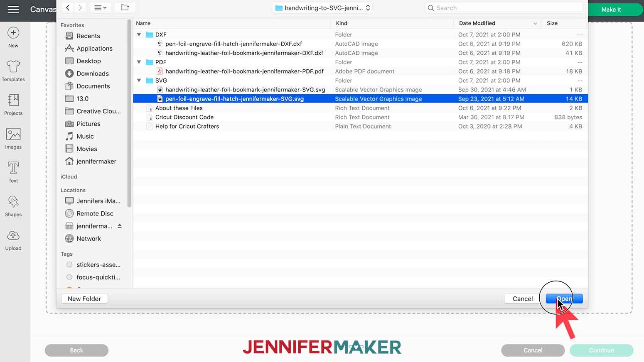Select the focus-quickti... tag
This screenshot has width=644, height=362.
point(93,277)
